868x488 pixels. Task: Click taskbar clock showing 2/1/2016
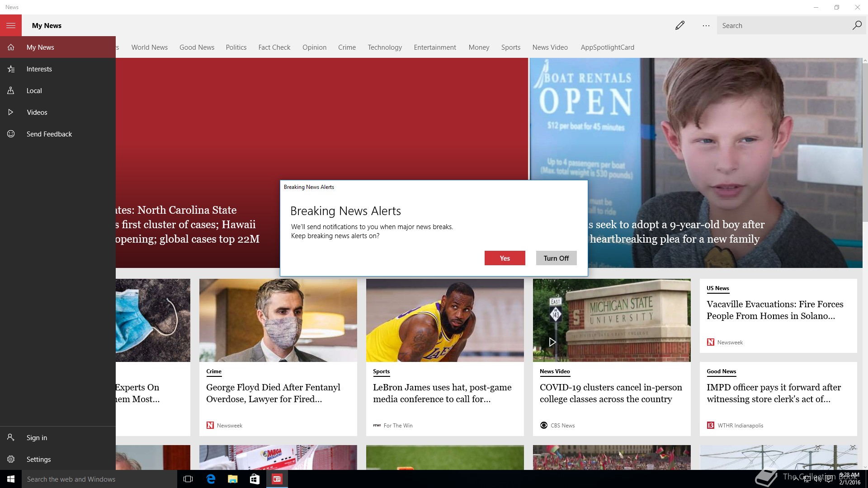tap(849, 479)
